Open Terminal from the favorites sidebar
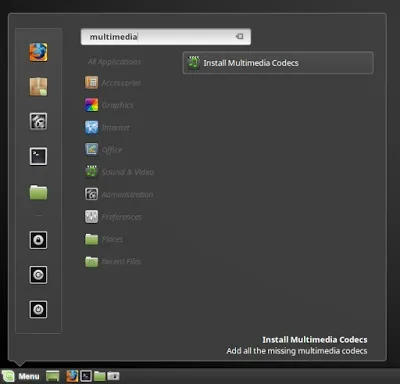This screenshot has height=384, width=400. (x=38, y=156)
